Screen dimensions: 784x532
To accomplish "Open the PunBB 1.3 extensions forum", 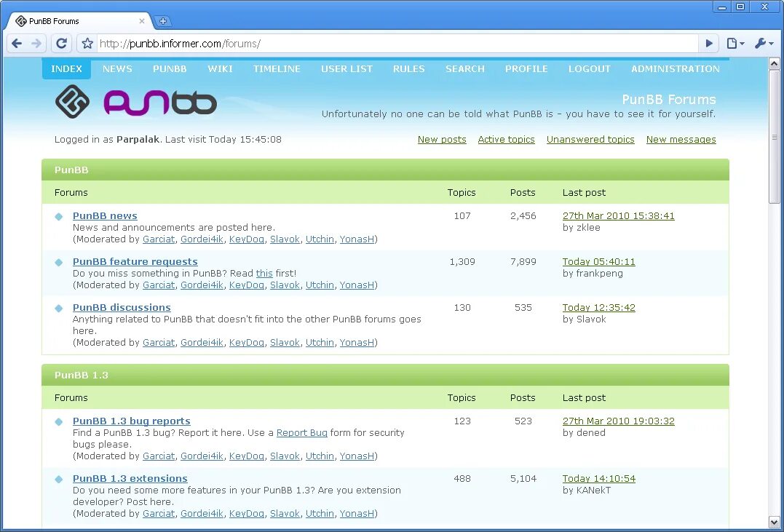I will [130, 478].
